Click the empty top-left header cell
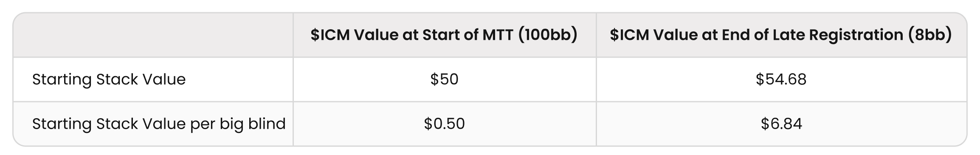The width and height of the screenshot is (980, 155). click(x=153, y=35)
